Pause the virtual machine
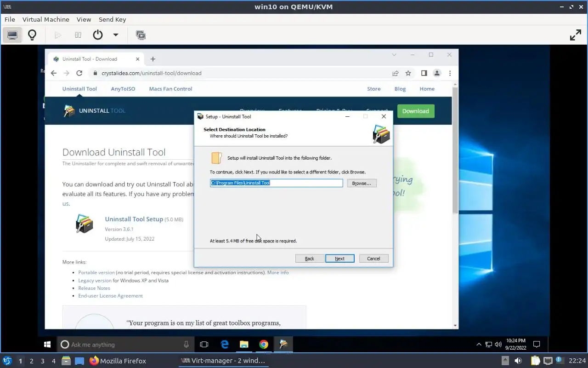The width and height of the screenshot is (588, 368). [78, 35]
